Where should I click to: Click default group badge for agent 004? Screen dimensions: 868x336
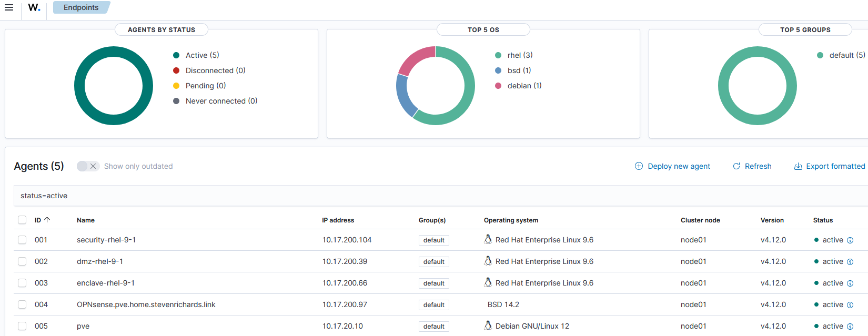tap(434, 305)
